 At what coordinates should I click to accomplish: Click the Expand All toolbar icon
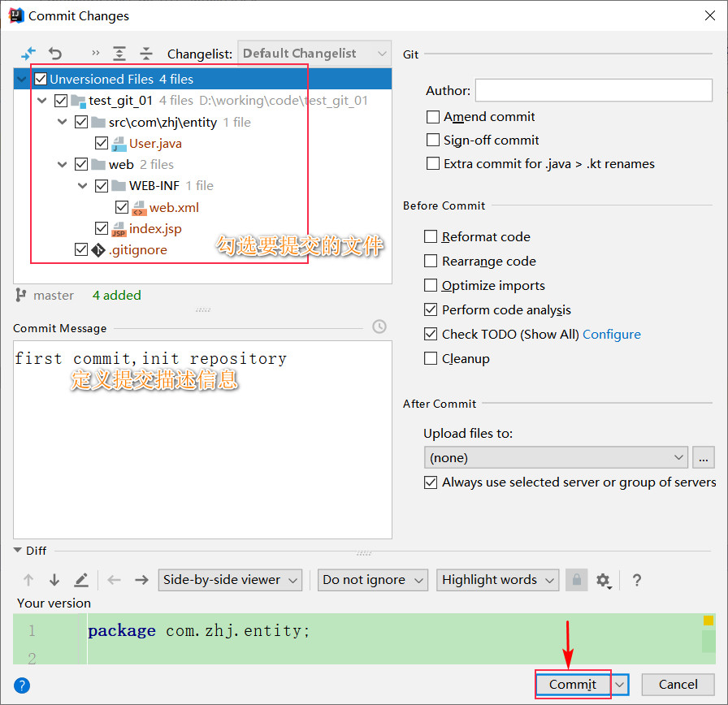click(x=119, y=54)
